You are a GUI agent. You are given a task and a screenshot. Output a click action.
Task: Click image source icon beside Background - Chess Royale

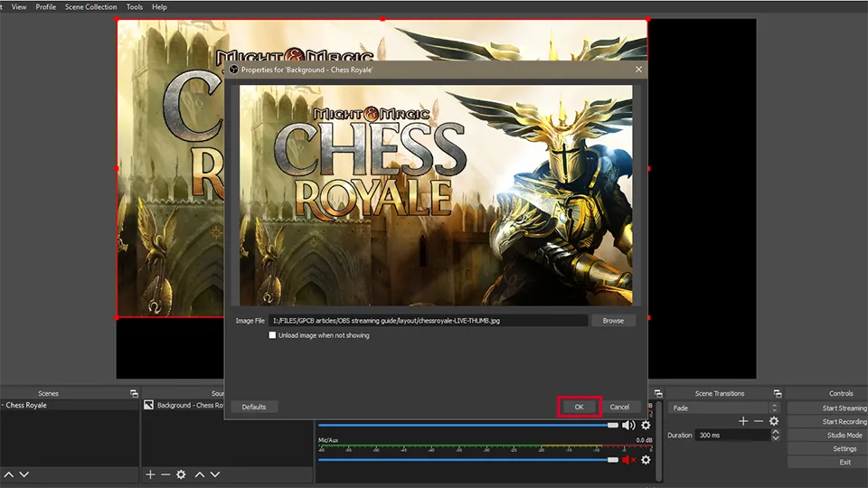(x=148, y=405)
